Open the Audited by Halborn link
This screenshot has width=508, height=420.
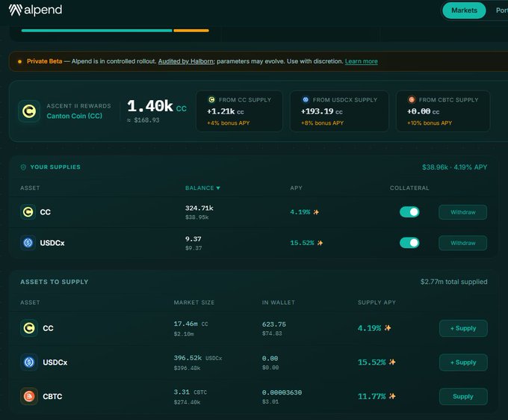point(185,61)
